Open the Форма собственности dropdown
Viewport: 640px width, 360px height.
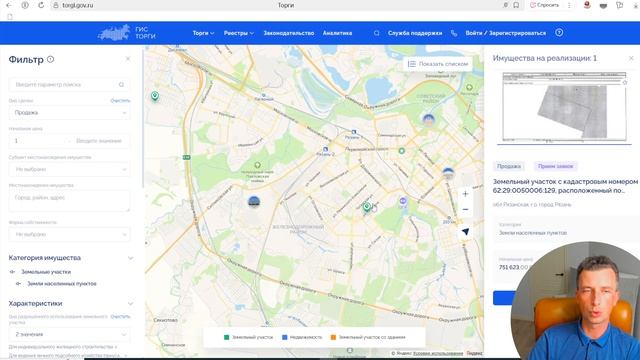pyautogui.click(x=69, y=234)
